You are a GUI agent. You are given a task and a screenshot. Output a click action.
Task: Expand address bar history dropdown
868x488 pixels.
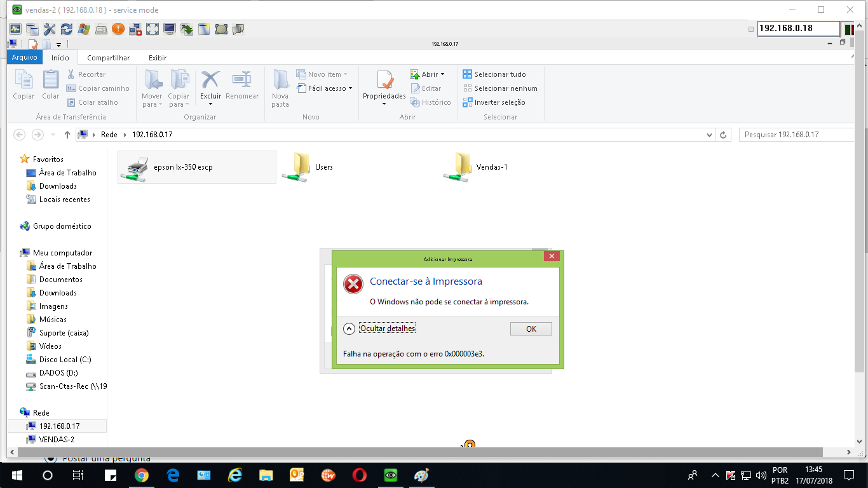click(x=710, y=135)
